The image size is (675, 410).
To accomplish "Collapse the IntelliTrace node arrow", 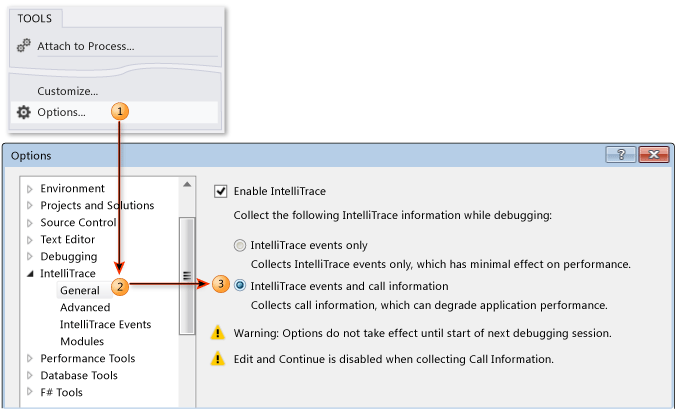I will point(30,273).
